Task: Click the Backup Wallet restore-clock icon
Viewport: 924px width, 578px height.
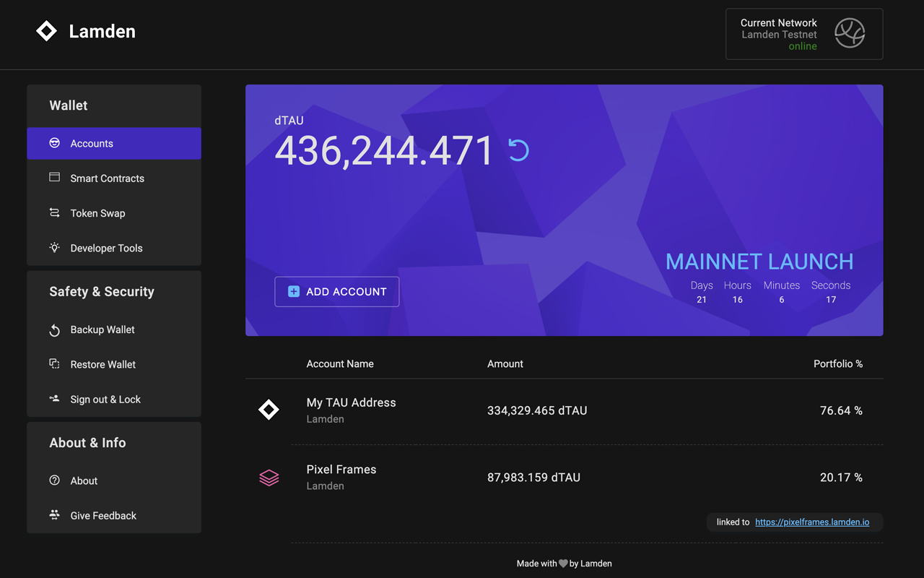Action: (x=54, y=329)
